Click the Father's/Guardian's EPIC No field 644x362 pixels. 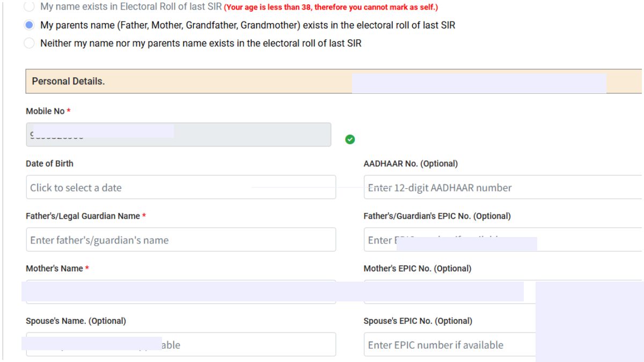click(x=483, y=240)
